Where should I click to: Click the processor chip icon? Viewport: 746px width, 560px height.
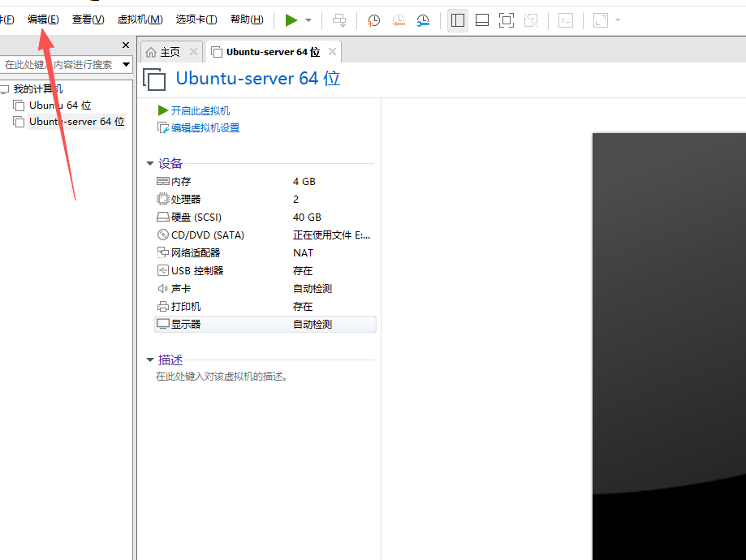162,199
